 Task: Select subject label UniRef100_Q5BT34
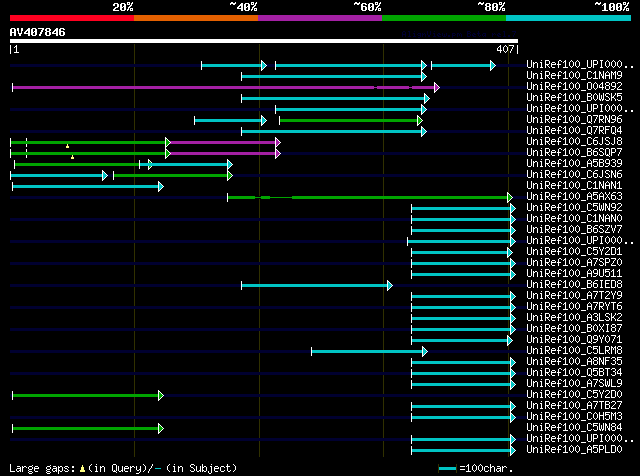574,373
